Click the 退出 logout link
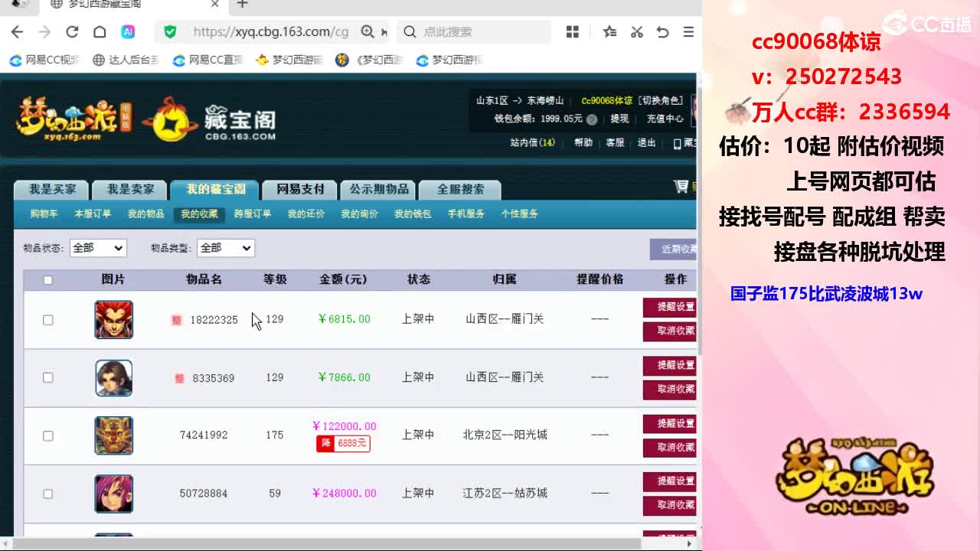 647,143
